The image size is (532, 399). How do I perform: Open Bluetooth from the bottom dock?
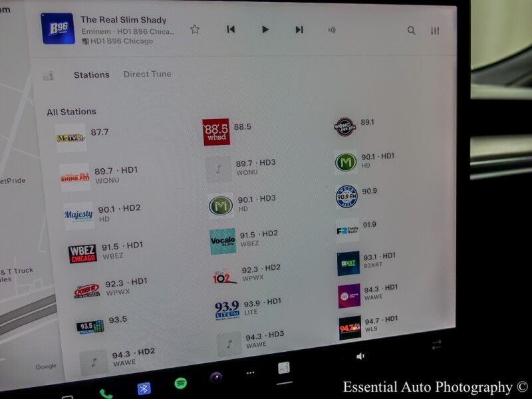click(x=144, y=388)
